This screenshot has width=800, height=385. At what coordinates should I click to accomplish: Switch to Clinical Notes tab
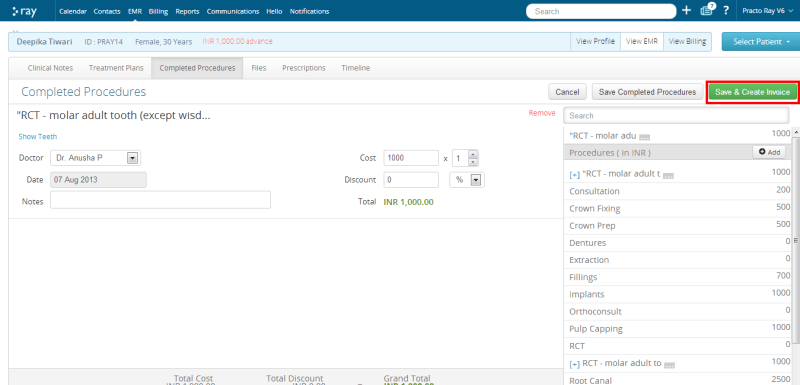[51, 68]
